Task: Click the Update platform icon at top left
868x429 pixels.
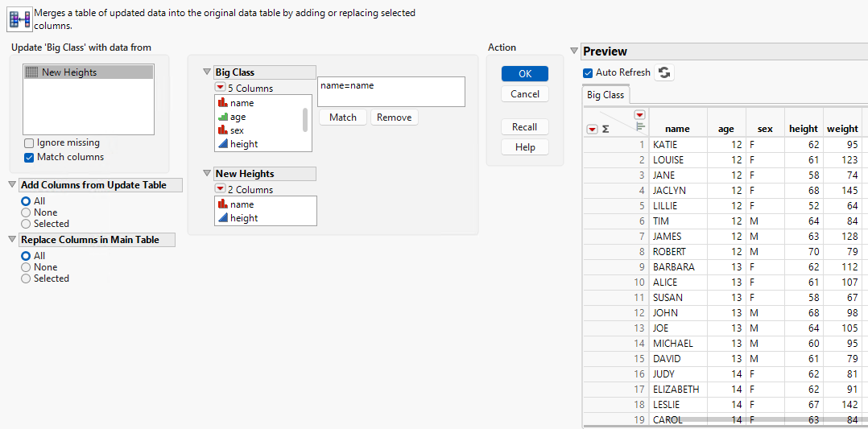Action: (19, 19)
